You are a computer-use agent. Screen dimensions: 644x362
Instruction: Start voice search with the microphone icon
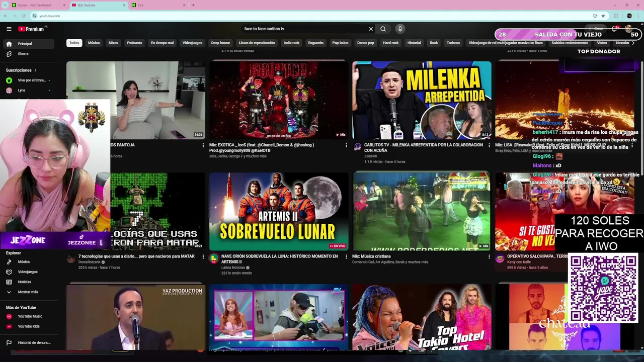click(x=400, y=29)
